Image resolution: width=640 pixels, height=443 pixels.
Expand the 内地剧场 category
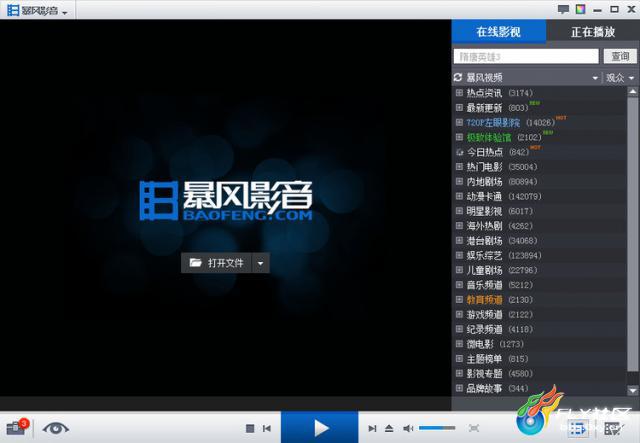459,181
